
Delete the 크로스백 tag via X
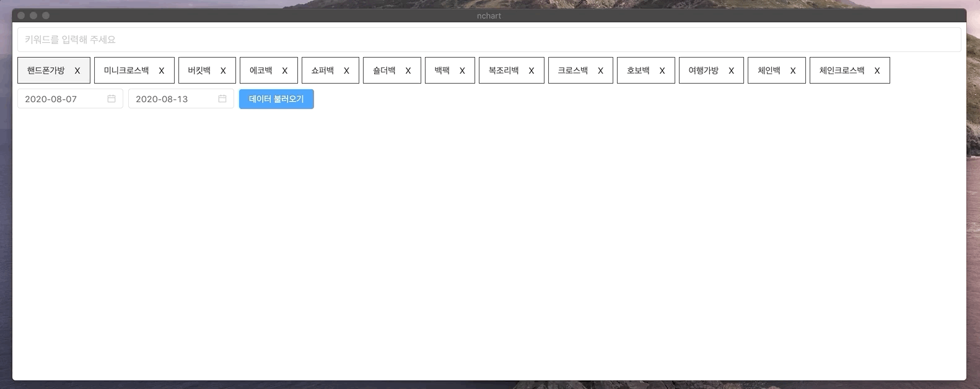click(600, 71)
